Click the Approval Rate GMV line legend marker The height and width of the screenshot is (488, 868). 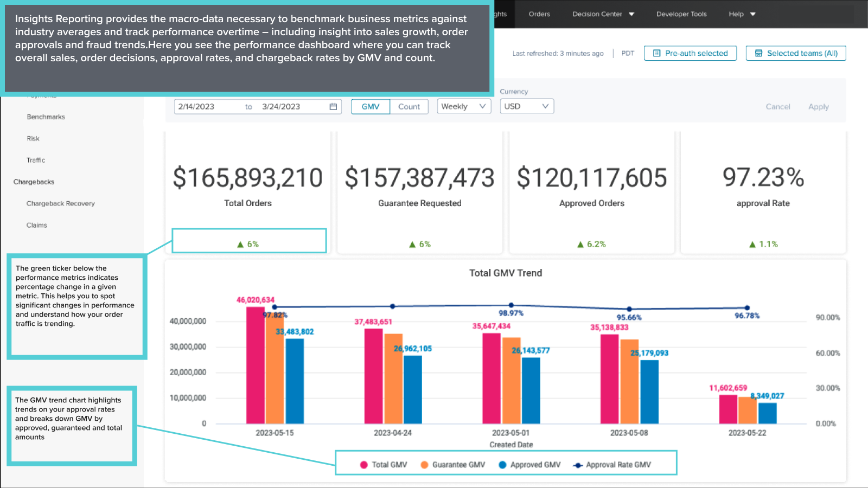[578, 465]
